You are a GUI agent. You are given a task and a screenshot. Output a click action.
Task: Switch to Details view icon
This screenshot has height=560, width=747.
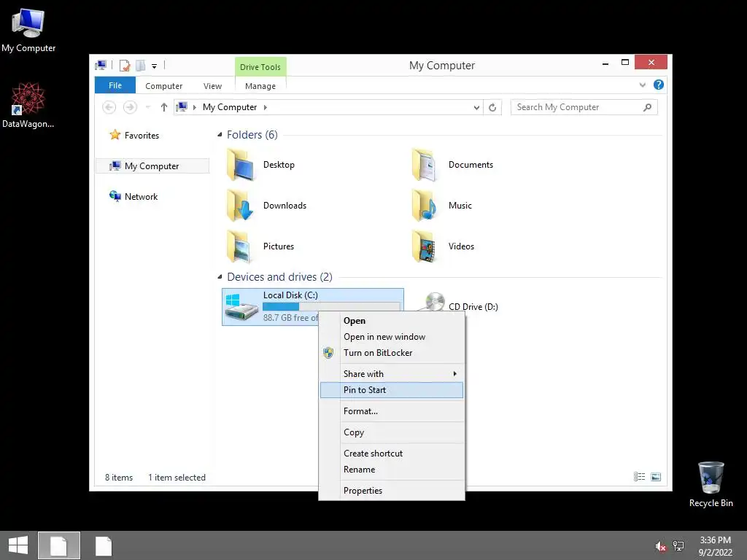(639, 477)
